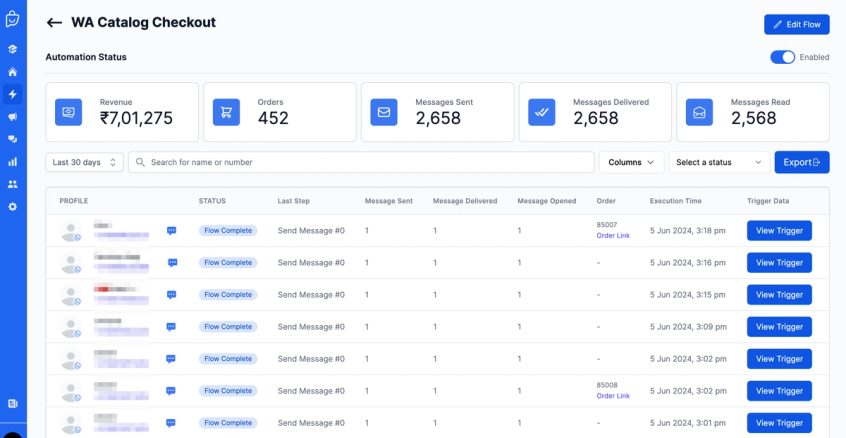This screenshot has height=438, width=846.
Task: Click the WA Catalog Checkout page title
Action: click(144, 23)
